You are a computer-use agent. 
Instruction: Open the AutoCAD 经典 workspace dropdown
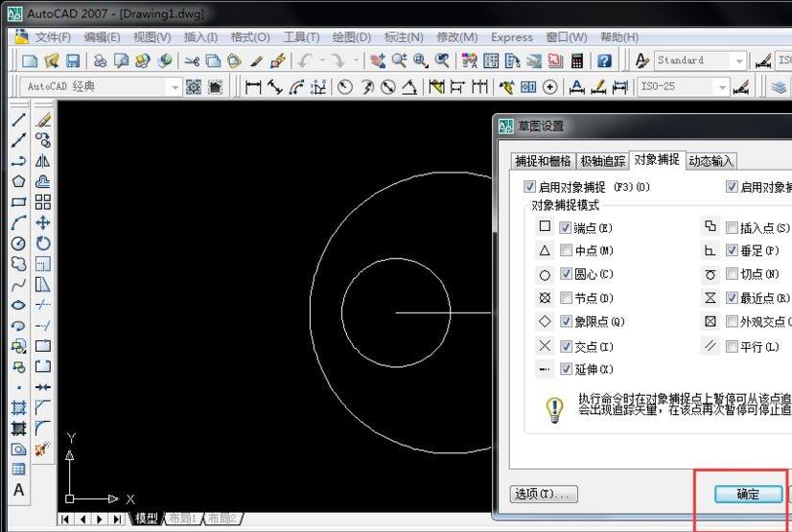175,87
